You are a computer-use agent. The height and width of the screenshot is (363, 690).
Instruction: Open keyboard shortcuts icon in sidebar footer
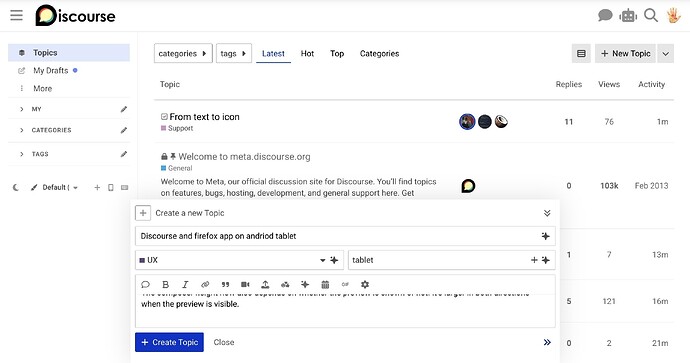click(125, 187)
